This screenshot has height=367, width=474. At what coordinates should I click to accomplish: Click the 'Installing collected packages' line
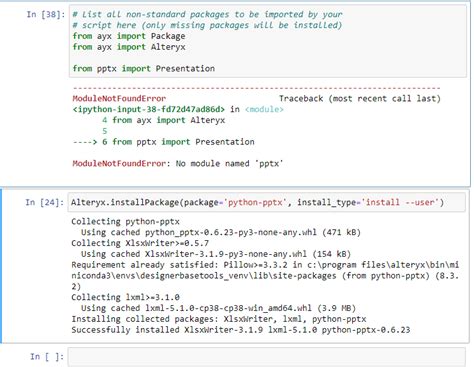click(219, 319)
